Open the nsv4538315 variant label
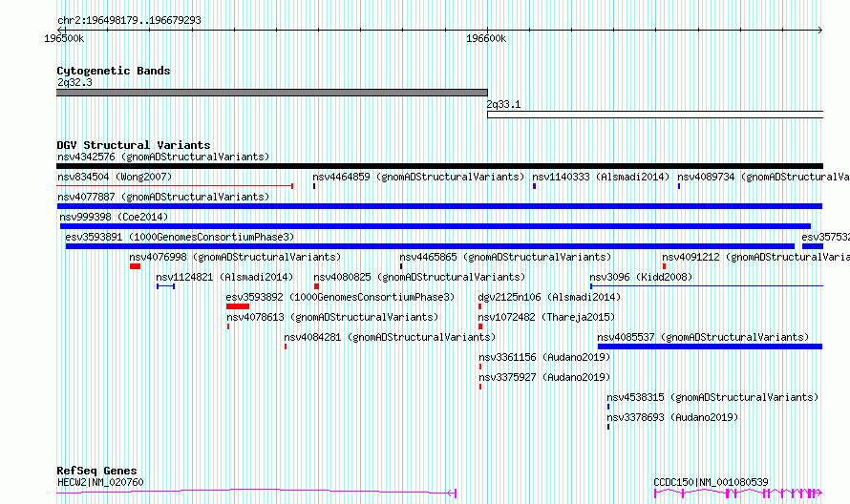 tap(712, 397)
